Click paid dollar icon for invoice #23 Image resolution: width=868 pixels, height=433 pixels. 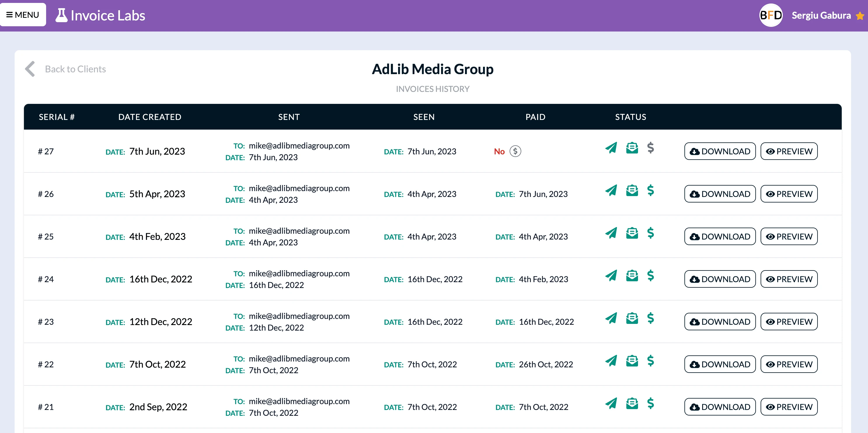650,318
